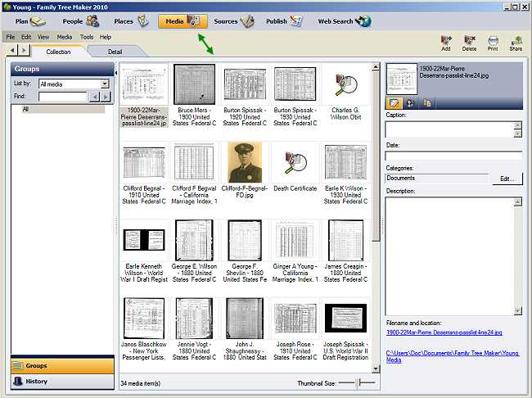
Task: Switch to the Collection tab
Action: pyautogui.click(x=58, y=52)
